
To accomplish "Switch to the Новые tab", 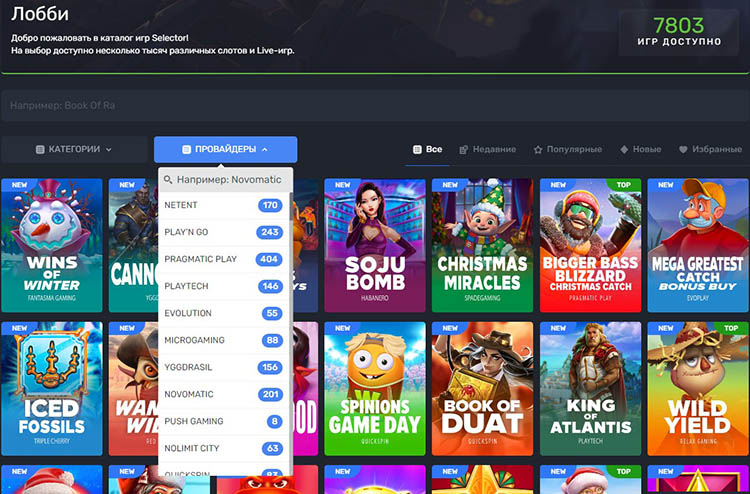I will (x=640, y=150).
